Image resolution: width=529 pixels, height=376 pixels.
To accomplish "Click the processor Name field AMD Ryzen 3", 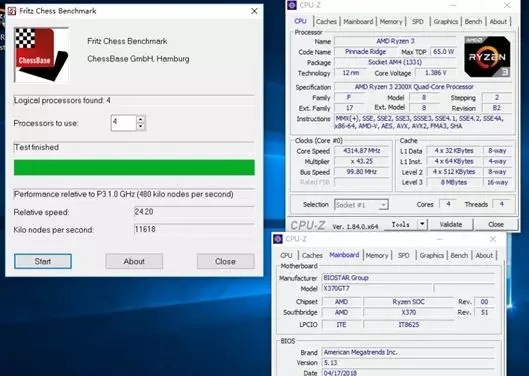I will tap(395, 41).
